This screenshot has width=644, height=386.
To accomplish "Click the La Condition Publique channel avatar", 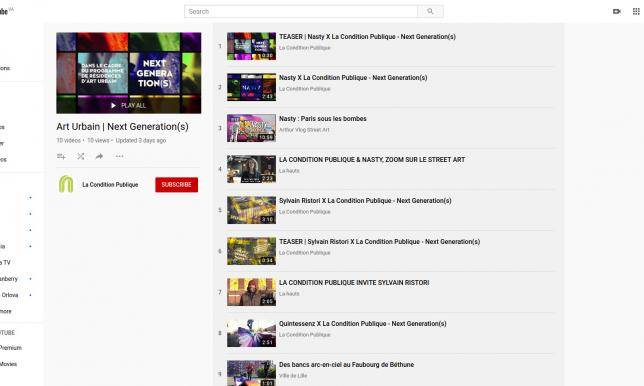I will [x=66, y=184].
